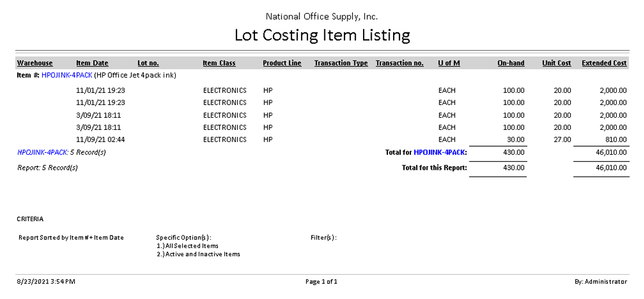This screenshot has height=299, width=644.
Task: Click the Warehouse column header
Action: point(35,63)
